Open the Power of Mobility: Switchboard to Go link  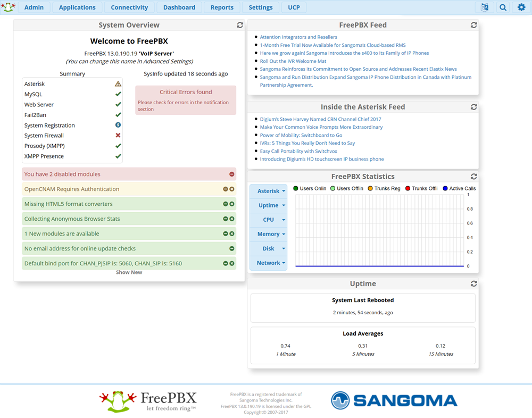[x=301, y=135]
